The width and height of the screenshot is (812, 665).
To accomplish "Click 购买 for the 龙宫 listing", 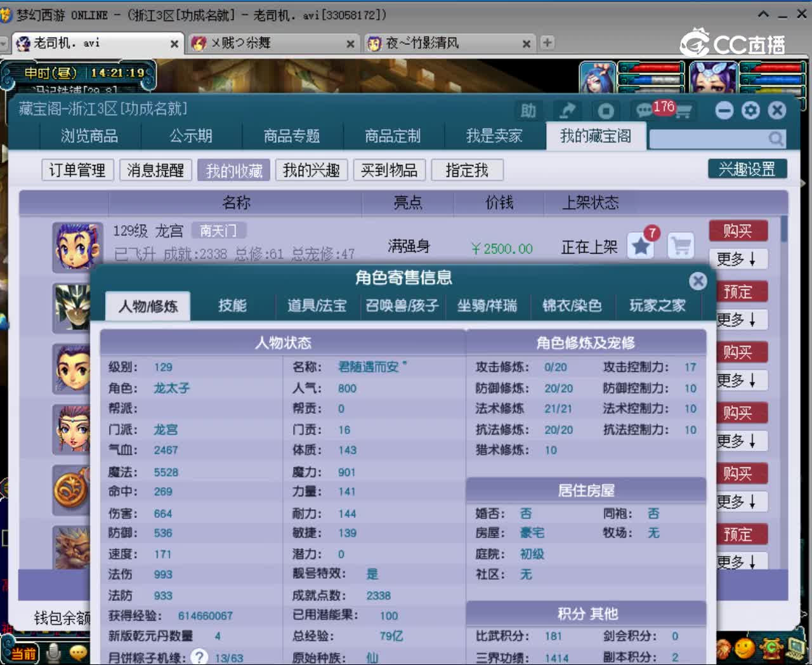I will [738, 231].
